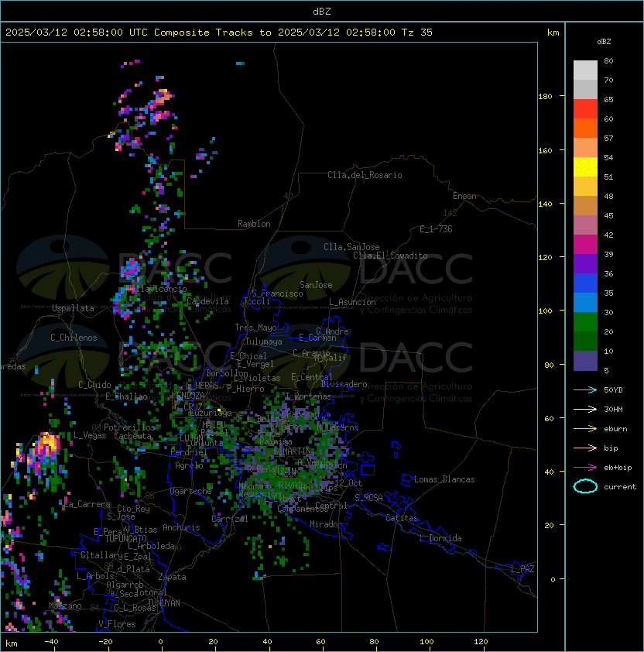This screenshot has height=652, width=644.
Task: Click the 'Clla.El_Cavadito' map label
Action: click(x=390, y=256)
